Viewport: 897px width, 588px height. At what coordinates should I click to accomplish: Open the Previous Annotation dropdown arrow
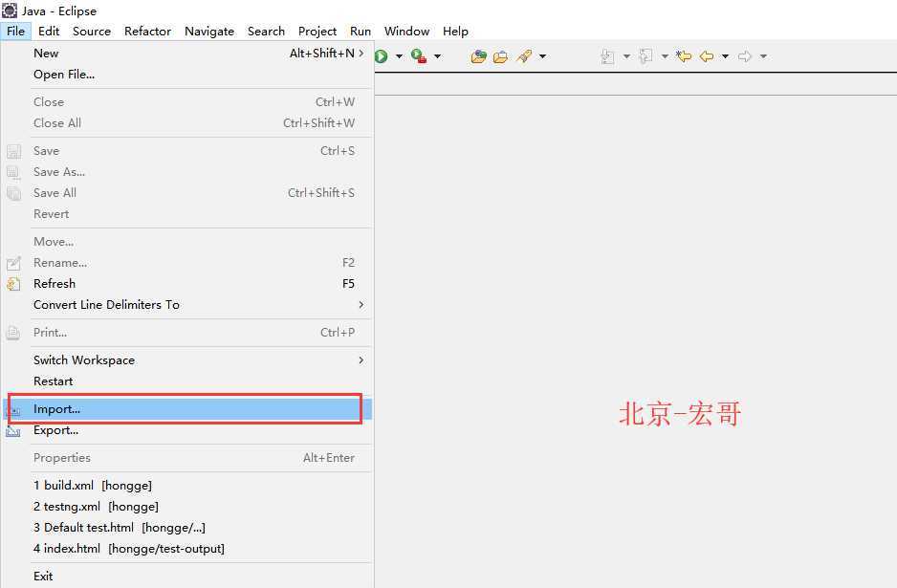click(x=665, y=56)
